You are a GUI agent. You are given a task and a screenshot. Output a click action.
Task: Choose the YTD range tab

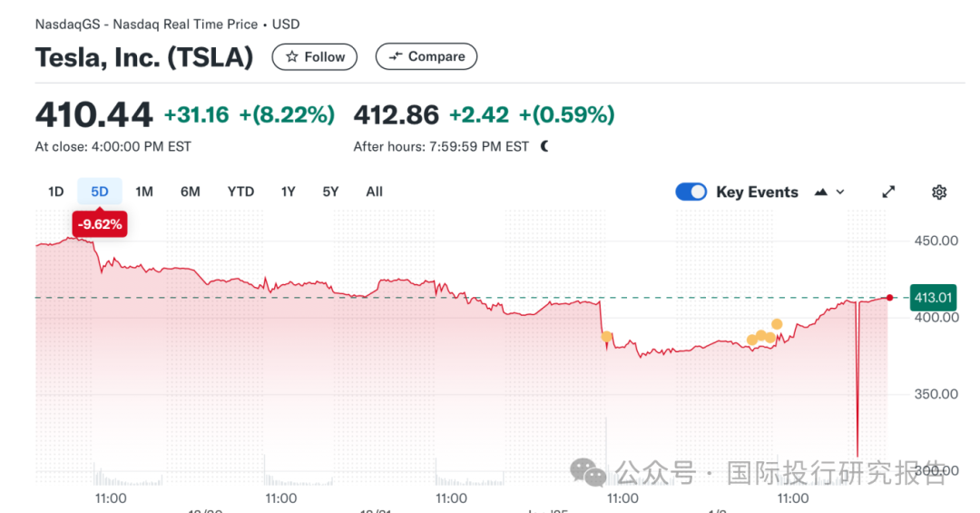coord(240,192)
